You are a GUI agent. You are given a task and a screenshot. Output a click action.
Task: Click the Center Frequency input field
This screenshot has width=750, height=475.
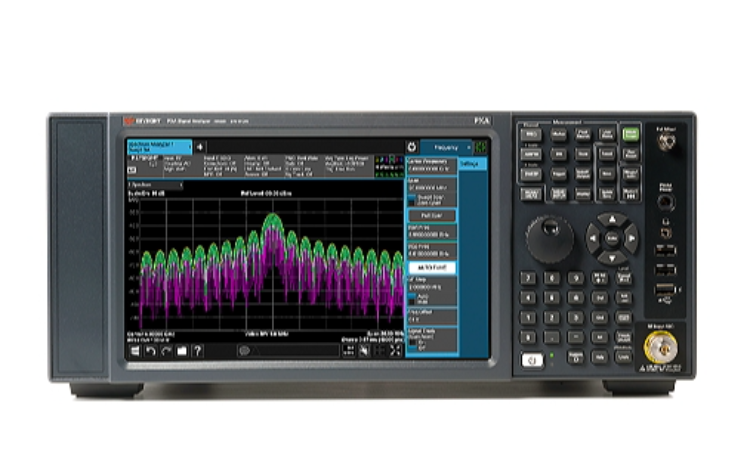[431, 168]
